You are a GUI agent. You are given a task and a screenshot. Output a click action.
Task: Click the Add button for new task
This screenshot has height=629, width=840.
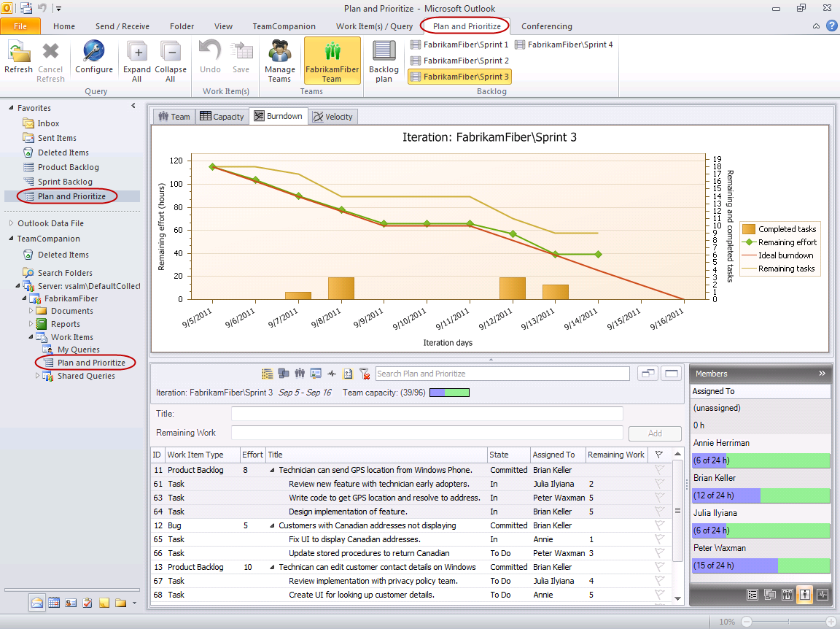pyautogui.click(x=655, y=433)
